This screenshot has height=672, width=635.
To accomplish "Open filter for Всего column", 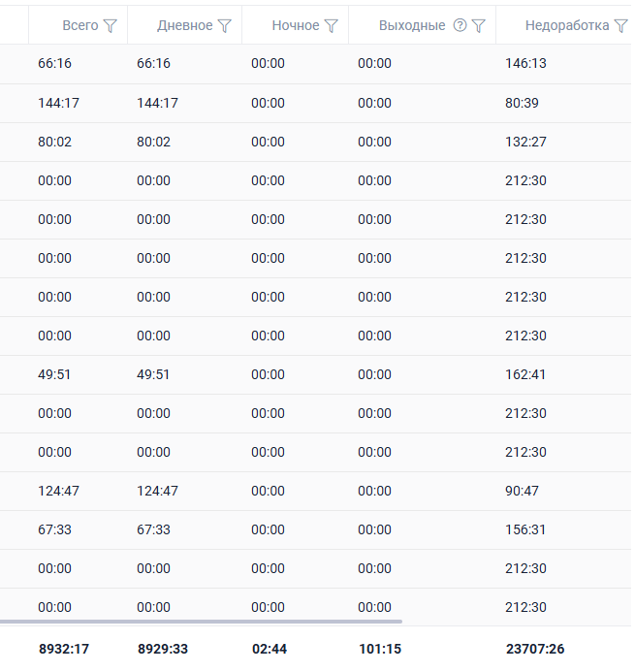I will [x=111, y=26].
